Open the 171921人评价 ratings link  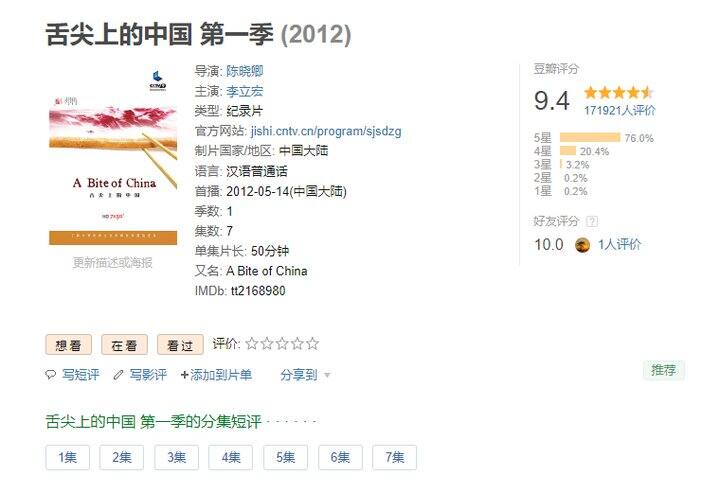coord(619,111)
